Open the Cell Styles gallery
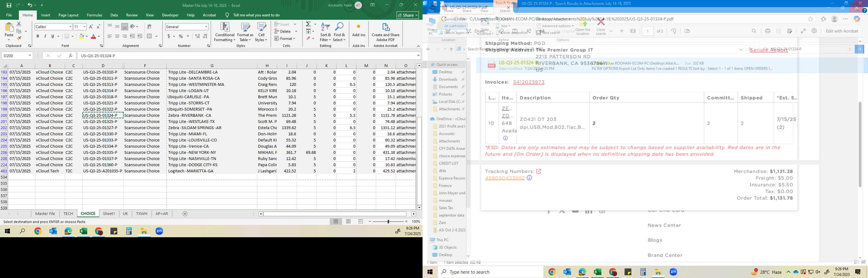Viewport: 868px width, 278px height. click(x=261, y=32)
